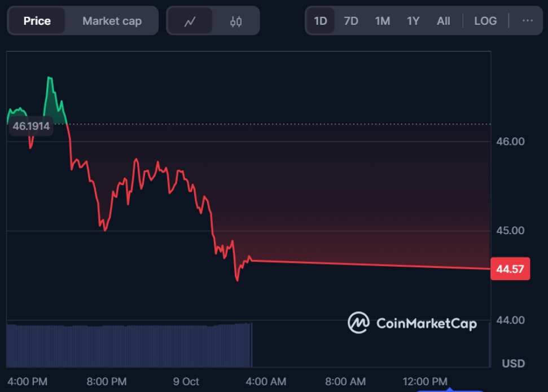Click the 44.57 current price tag

coord(510,270)
